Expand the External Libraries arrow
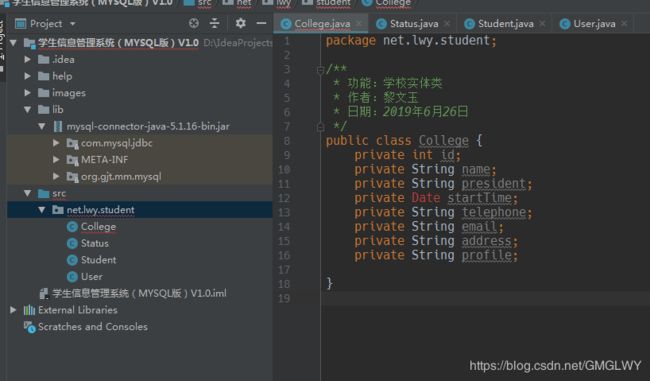 click(x=13, y=310)
